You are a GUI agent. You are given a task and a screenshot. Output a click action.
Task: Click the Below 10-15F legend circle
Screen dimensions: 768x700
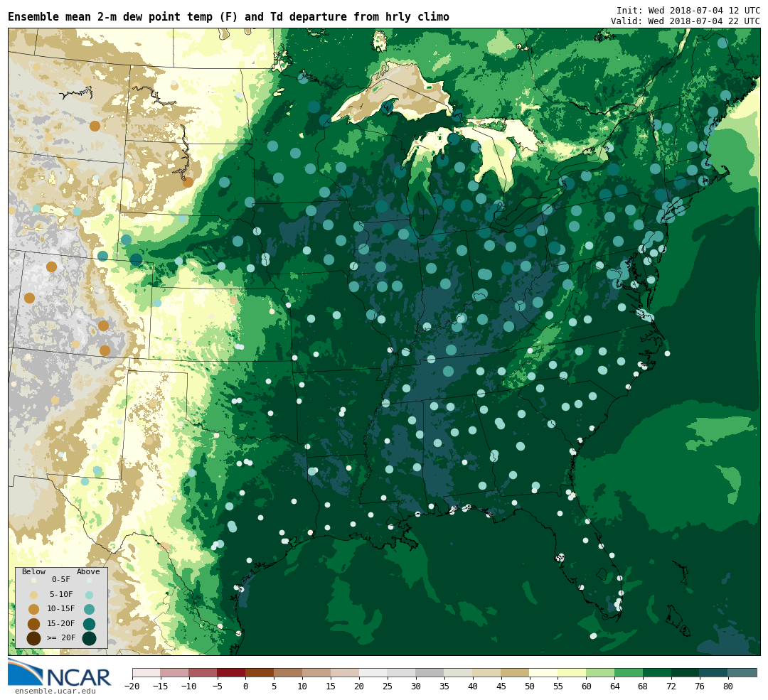click(x=34, y=610)
